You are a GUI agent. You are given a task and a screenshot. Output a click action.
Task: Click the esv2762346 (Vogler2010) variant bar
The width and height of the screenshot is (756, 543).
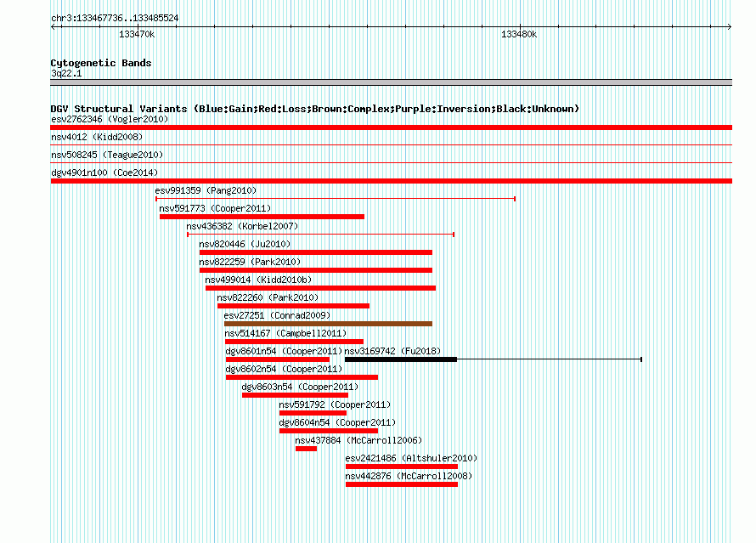tap(391, 127)
